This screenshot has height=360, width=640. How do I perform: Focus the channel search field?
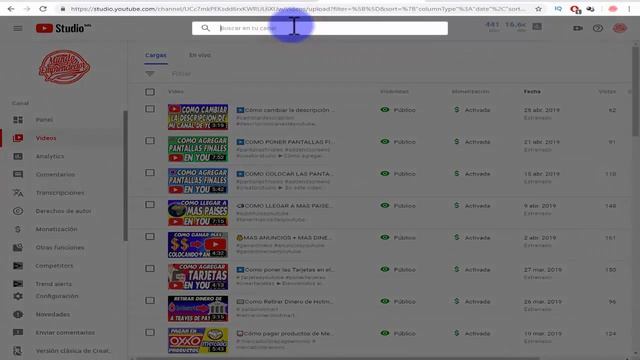coord(320,28)
